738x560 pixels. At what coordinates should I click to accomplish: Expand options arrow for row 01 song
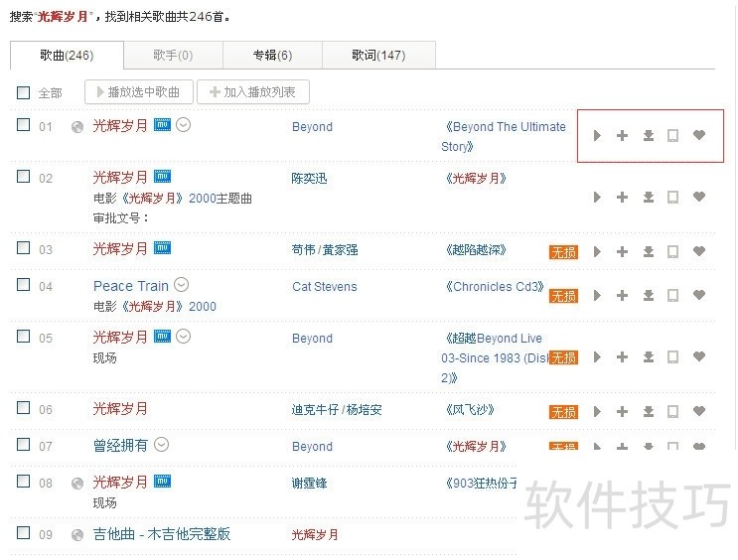pos(183,125)
